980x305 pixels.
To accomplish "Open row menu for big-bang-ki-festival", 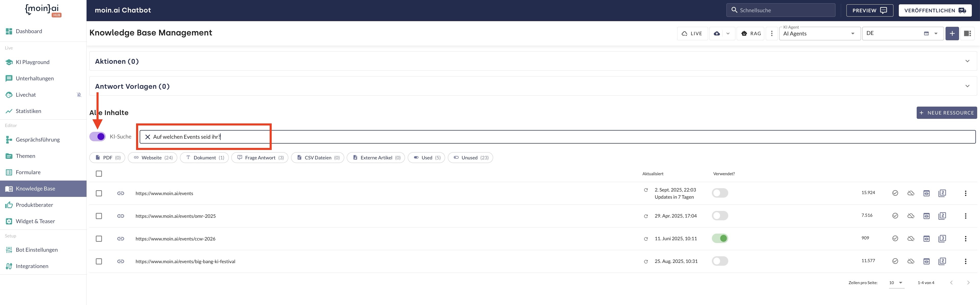I will click(965, 261).
